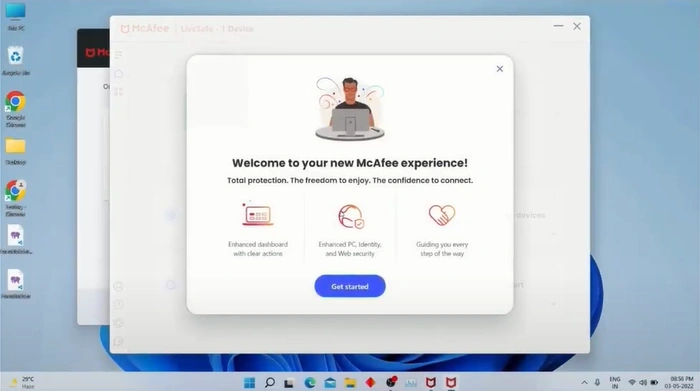Close the Welcome McAfee dialog

click(500, 69)
